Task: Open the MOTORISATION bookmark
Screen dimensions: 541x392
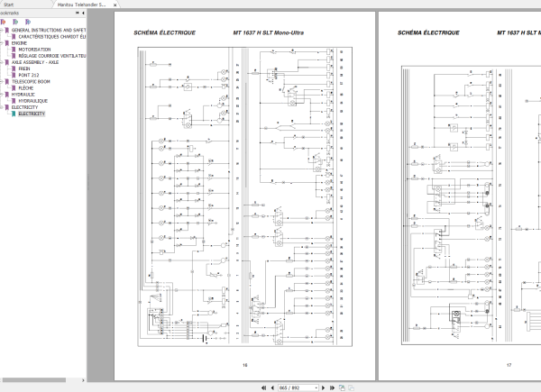Action: tap(34, 50)
